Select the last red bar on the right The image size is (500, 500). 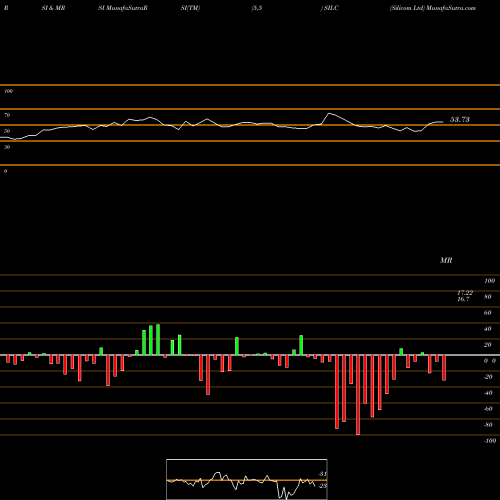coord(444,368)
